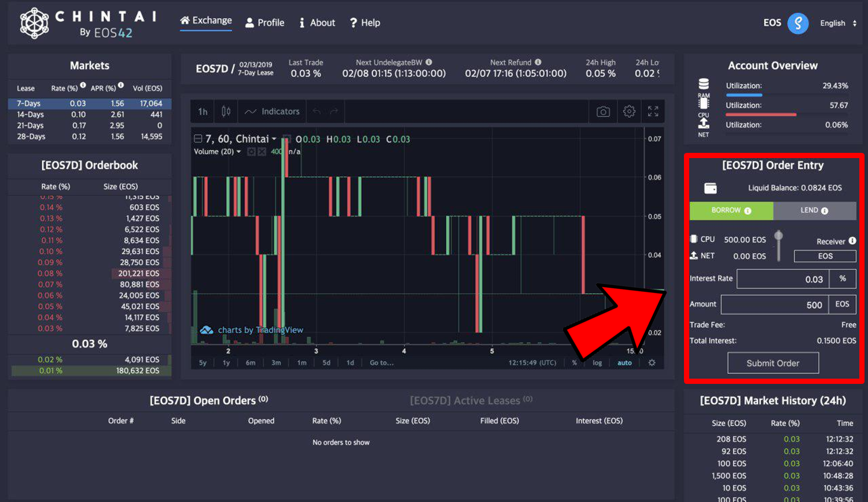This screenshot has width=868, height=502.
Task: Click the info icon next to Receiver
Action: [x=852, y=241]
